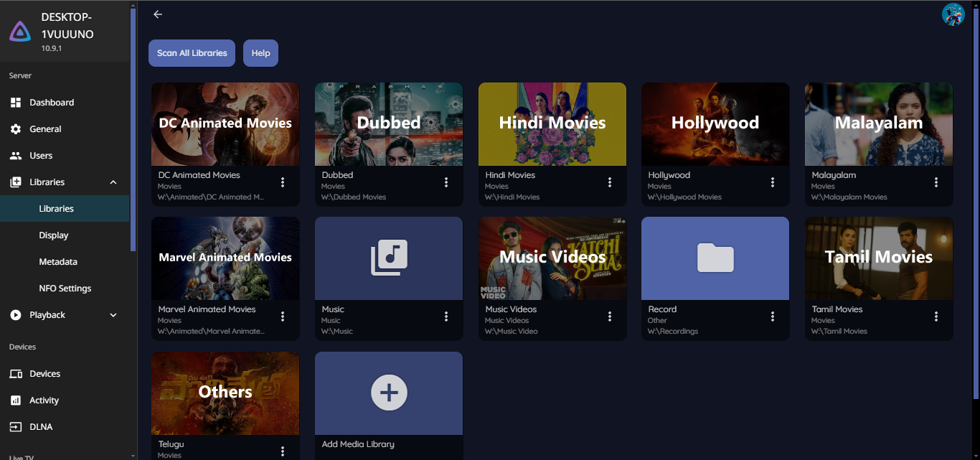Open options menu for Tamil Movies library

(x=936, y=316)
